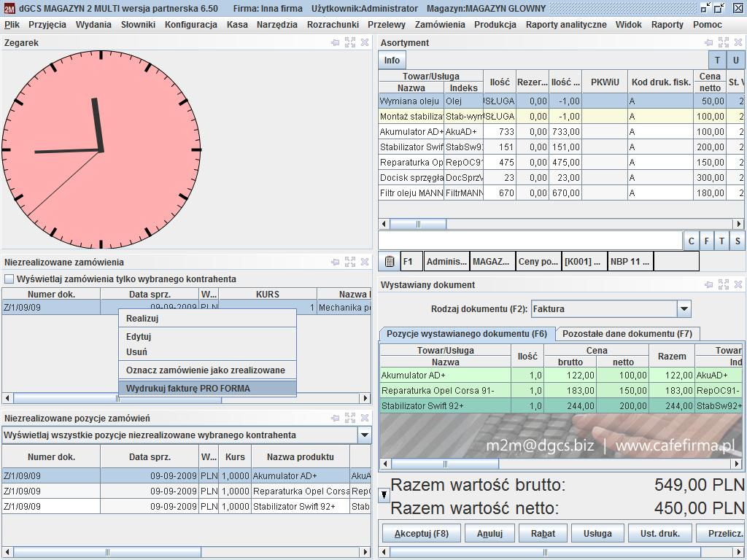Viewport: 747px width, 560px height.
Task: Toggle the T button in Asortyment header
Action: coord(717,60)
